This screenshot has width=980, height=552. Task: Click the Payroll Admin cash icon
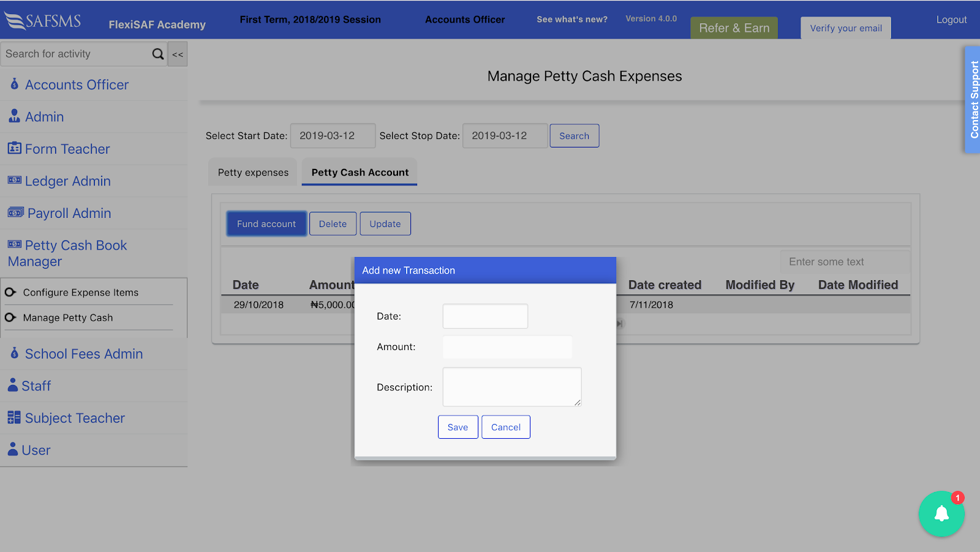(15, 212)
